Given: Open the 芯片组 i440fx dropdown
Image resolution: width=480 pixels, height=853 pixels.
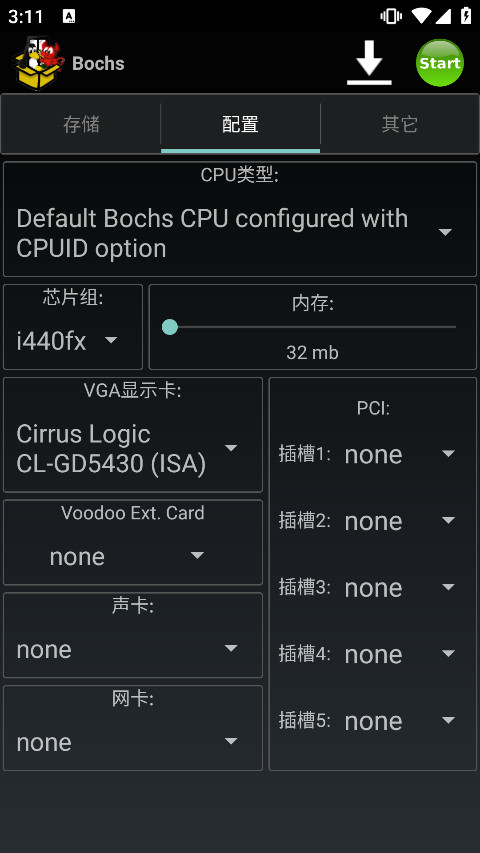Looking at the screenshot, I should 73,341.
